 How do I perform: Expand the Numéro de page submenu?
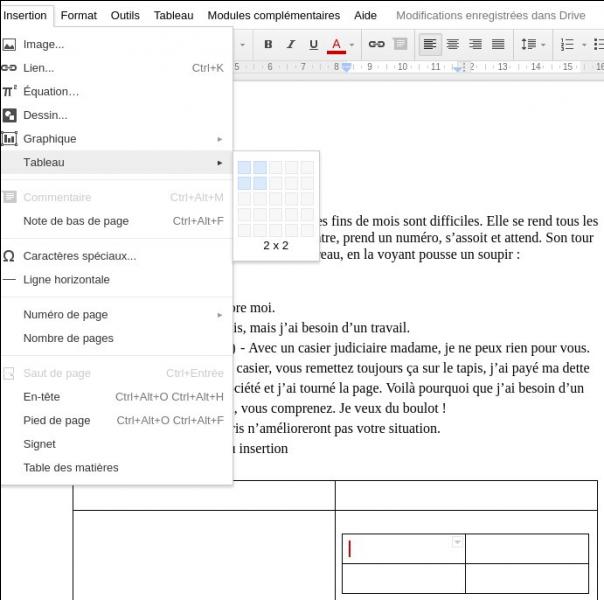(117, 315)
